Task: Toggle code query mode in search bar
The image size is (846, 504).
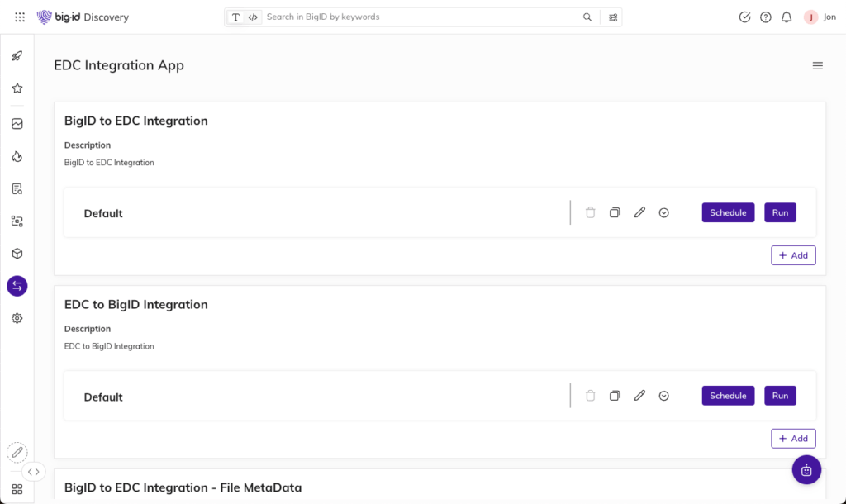Action: 253,17
